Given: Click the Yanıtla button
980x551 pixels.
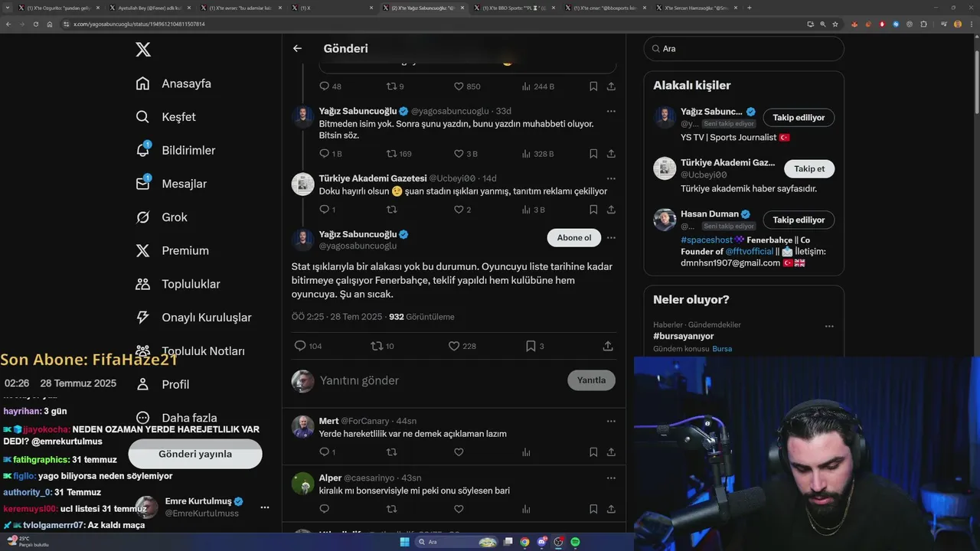Looking at the screenshot, I should pos(591,380).
